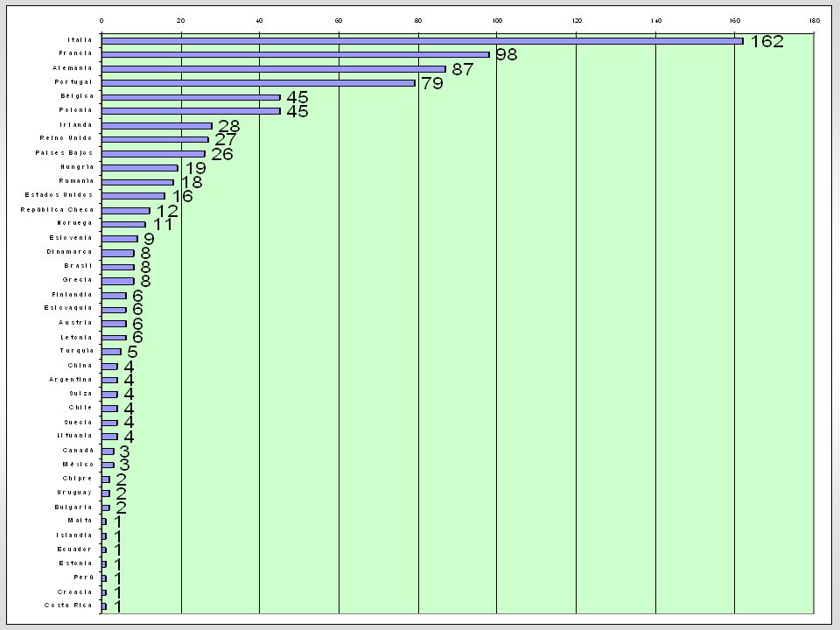
Task: Click the República Checa label
Action: click(58, 210)
